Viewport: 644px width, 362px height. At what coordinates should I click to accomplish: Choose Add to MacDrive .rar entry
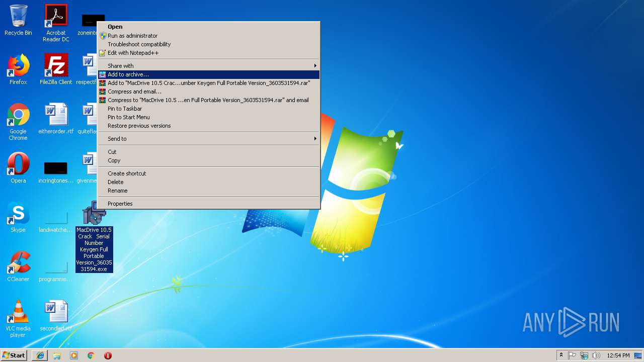click(x=209, y=83)
